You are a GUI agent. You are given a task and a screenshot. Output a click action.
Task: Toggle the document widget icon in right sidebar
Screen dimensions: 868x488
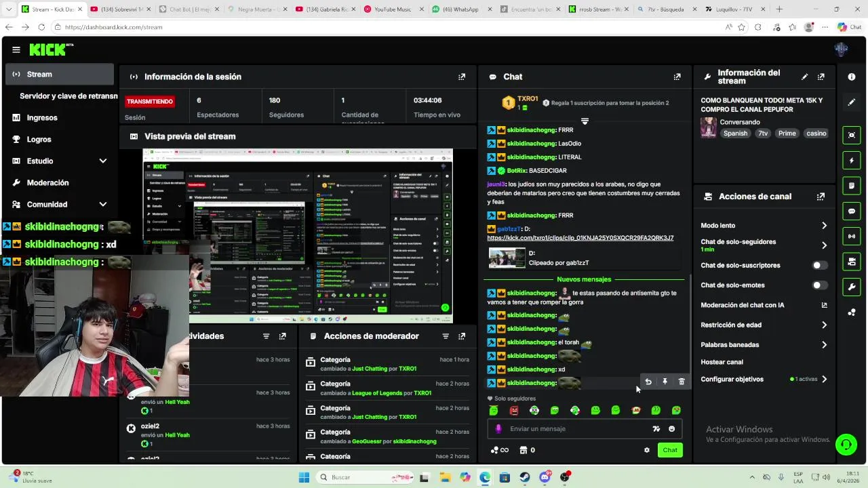click(x=852, y=186)
